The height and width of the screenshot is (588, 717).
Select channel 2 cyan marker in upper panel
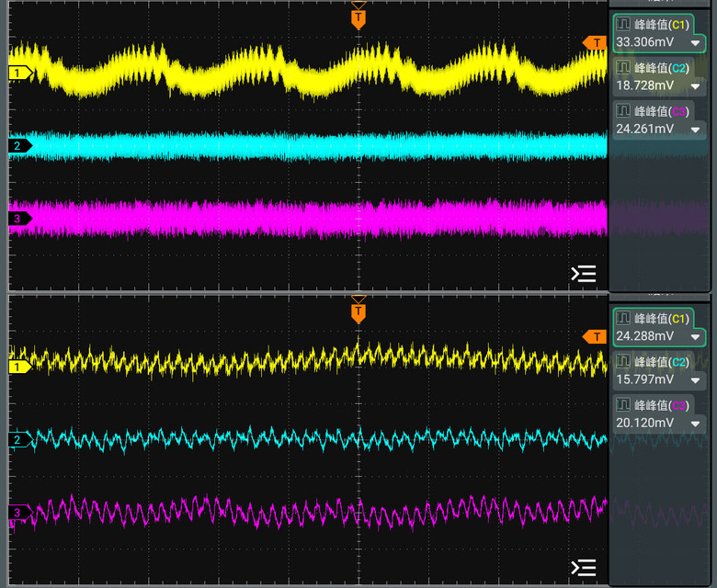click(20, 146)
